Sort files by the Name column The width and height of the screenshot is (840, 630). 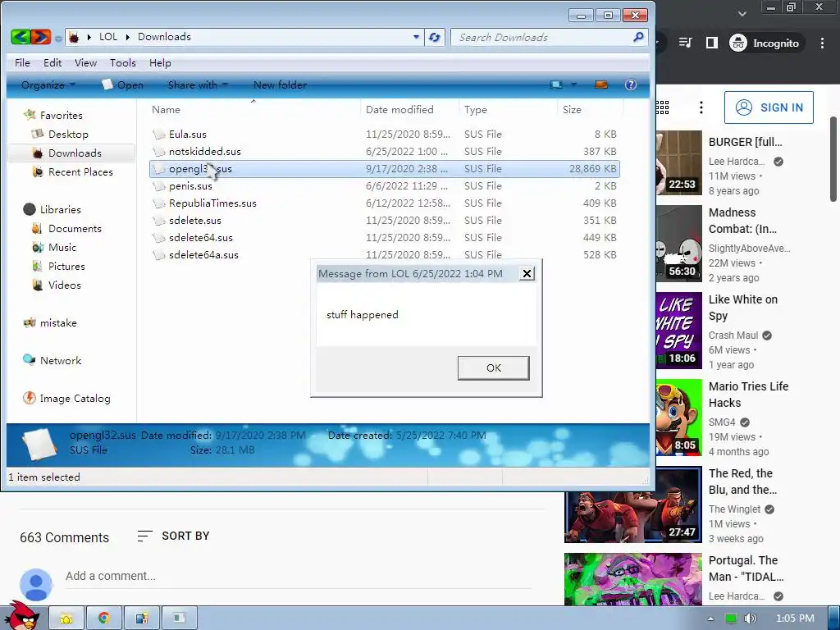166,109
